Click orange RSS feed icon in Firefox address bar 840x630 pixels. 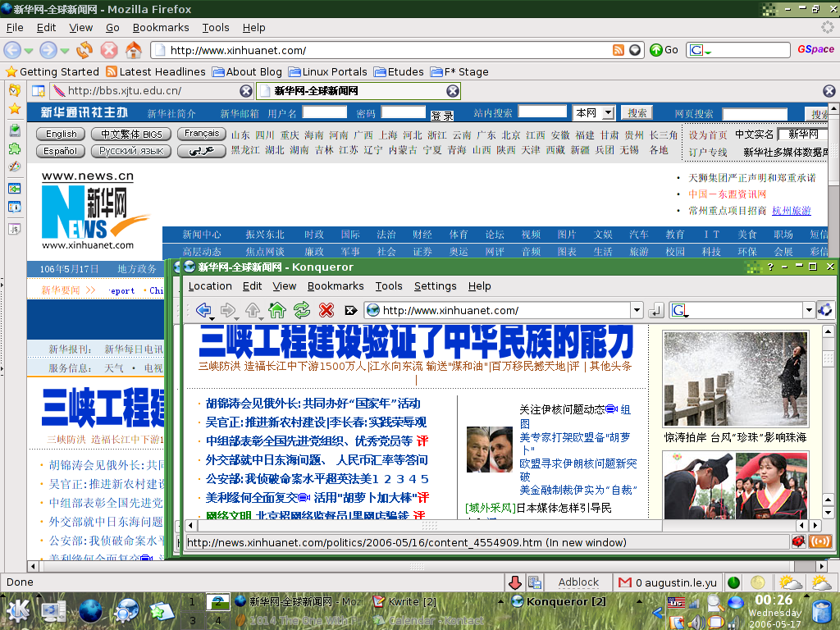619,50
